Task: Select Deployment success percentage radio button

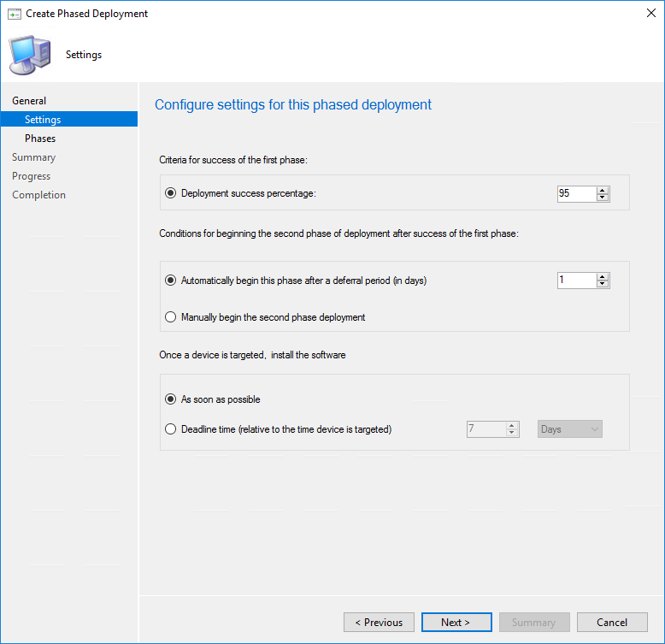Action: pos(170,193)
